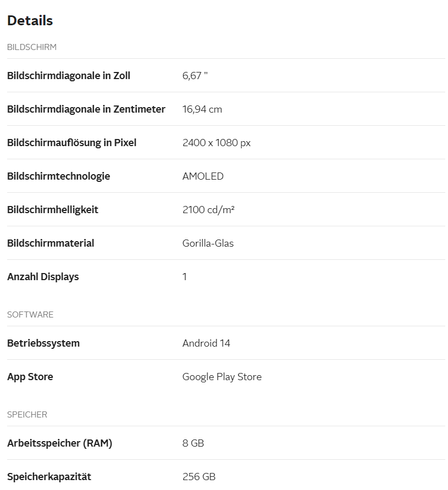Screen dimensions: 448x490
Task: Select the AMOLED value text
Action: point(203,176)
